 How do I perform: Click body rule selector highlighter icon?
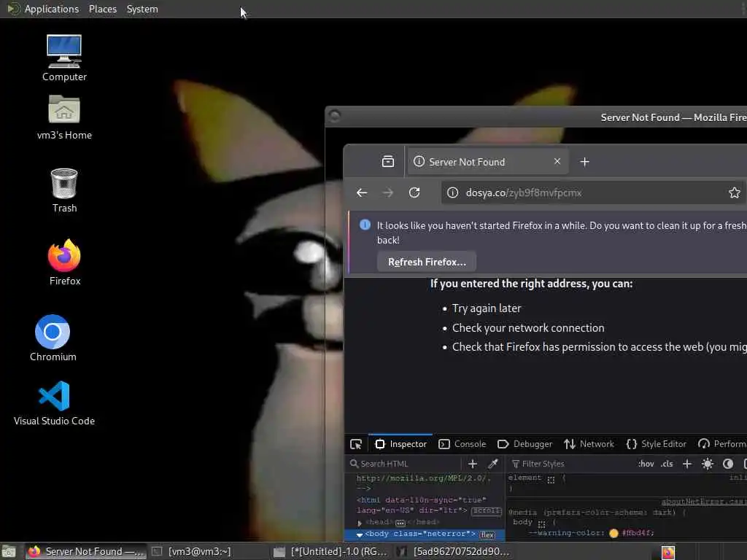541,524
